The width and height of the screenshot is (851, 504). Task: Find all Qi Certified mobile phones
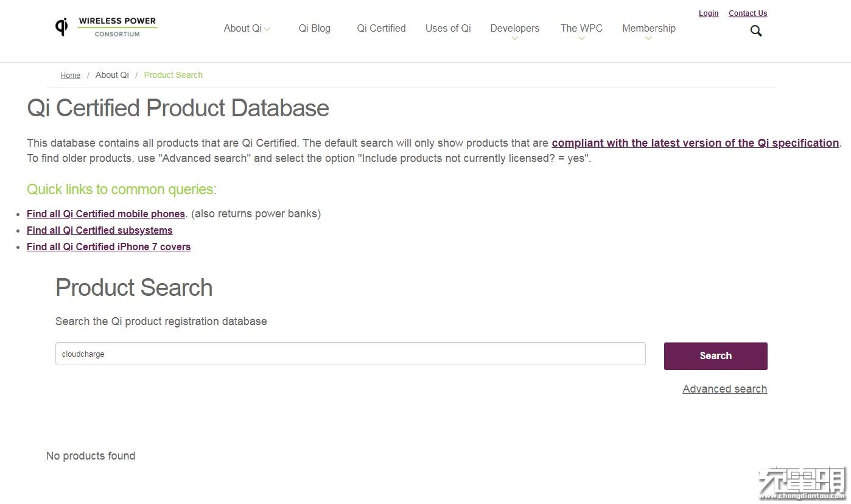[x=106, y=214]
